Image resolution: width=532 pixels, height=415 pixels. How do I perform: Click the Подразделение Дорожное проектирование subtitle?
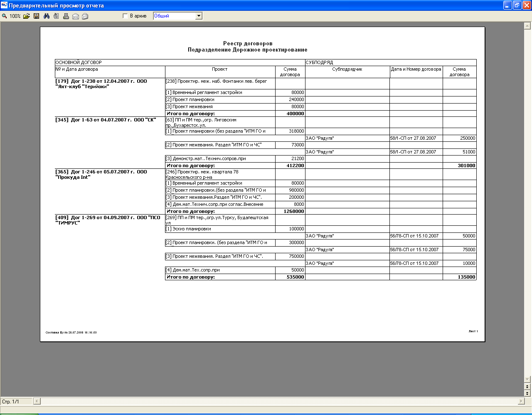click(248, 50)
